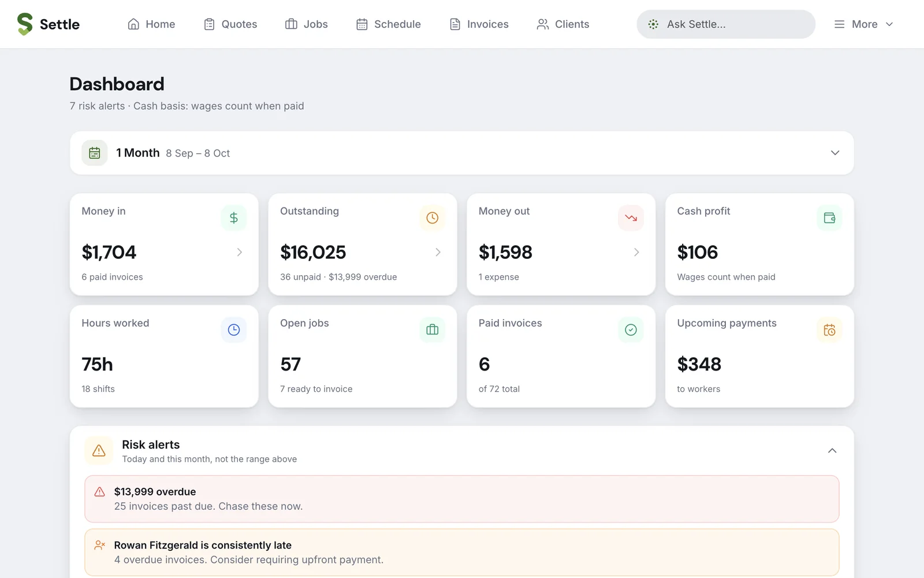This screenshot has width=924, height=578.
Task: Click the clock icon on Hours worked card
Action: coord(234,329)
